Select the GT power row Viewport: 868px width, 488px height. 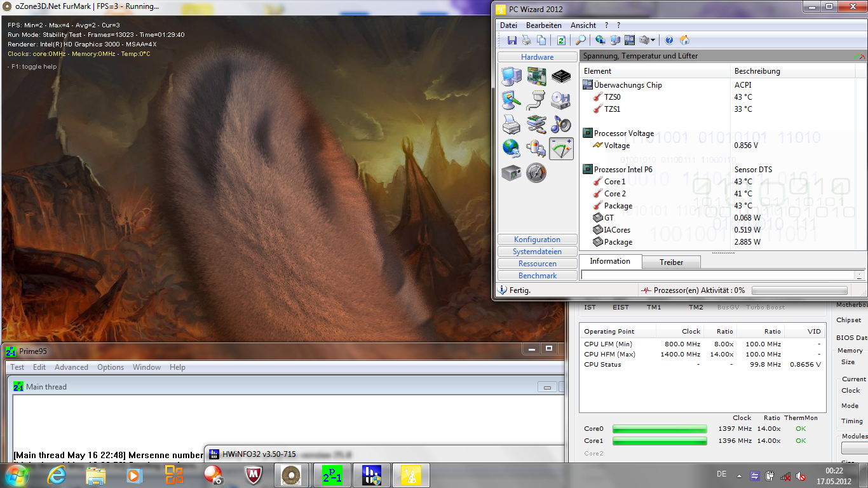coord(718,218)
